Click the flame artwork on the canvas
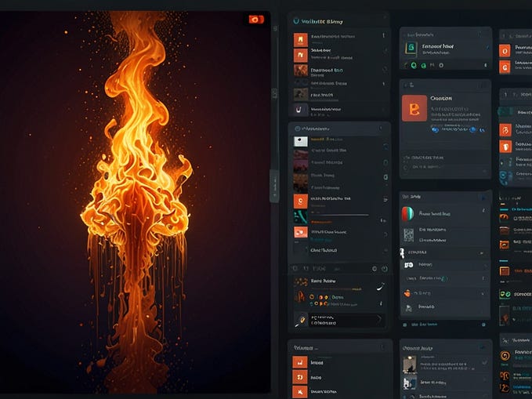The width and height of the screenshot is (532, 399). [x=136, y=201]
